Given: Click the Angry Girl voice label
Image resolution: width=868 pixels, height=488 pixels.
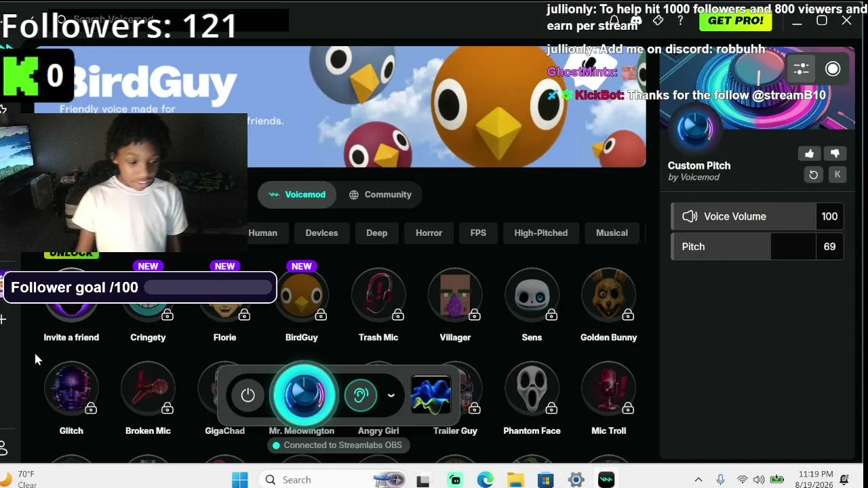Looking at the screenshot, I should [378, 430].
